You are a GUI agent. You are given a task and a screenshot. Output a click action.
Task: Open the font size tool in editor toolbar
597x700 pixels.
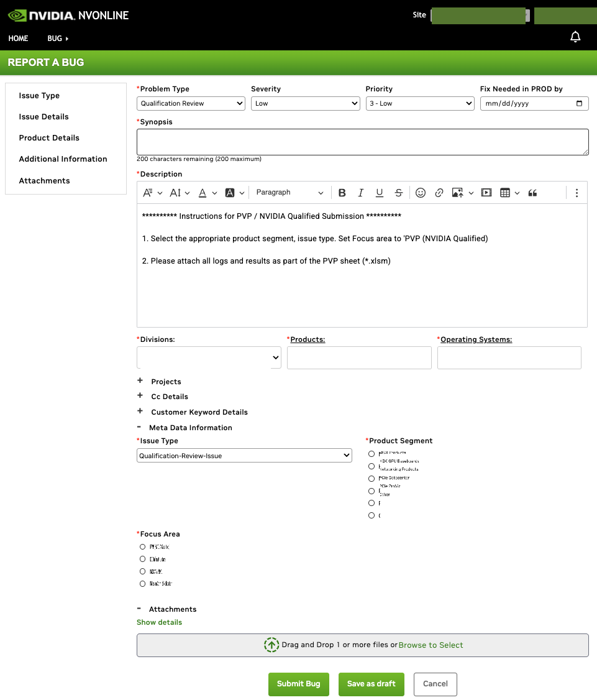(x=180, y=193)
